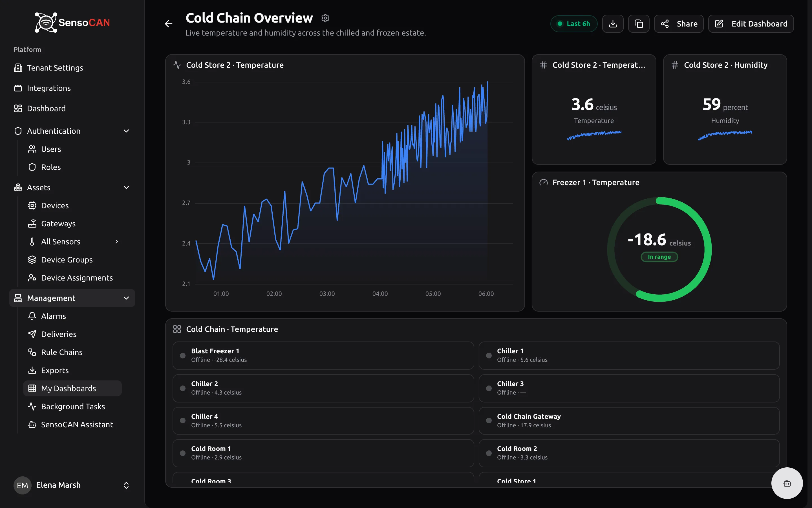Viewport: 812px width, 508px height.
Task: Click the Users people icon
Action: [32, 149]
